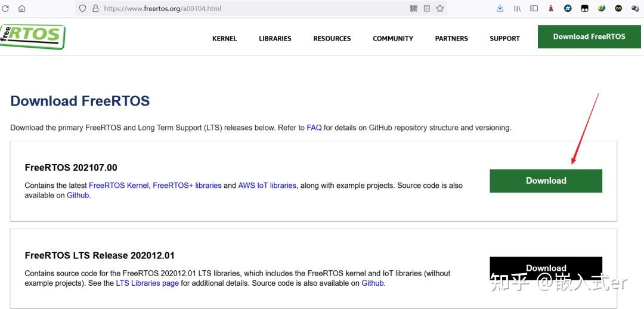Open the QR code generator icon

tap(414, 8)
